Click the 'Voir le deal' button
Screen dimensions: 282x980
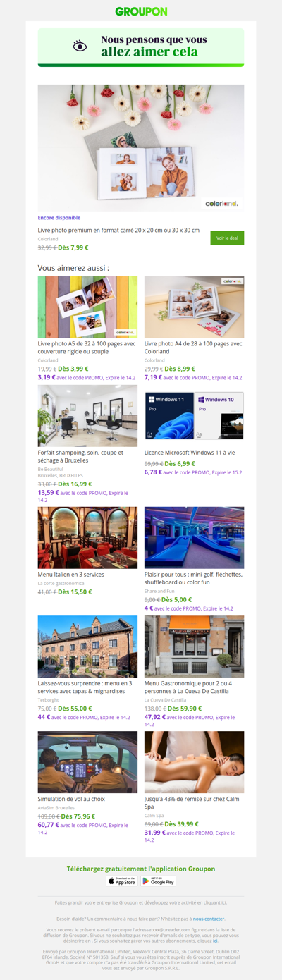point(227,238)
